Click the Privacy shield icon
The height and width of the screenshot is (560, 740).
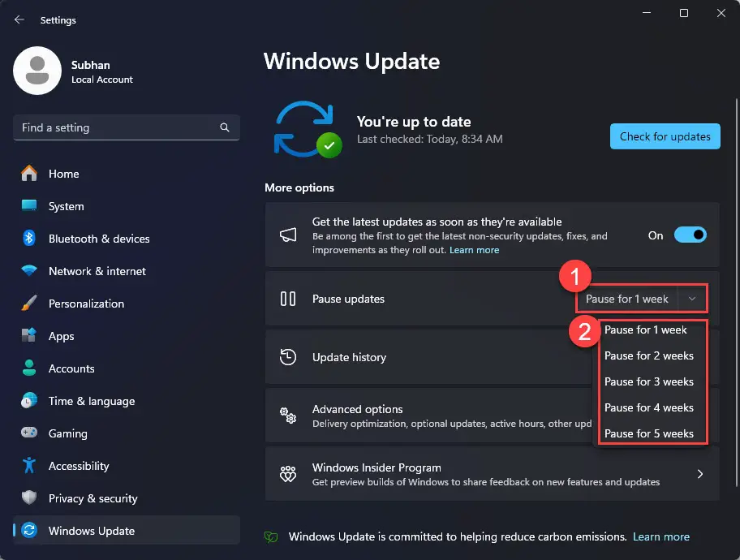[x=28, y=498]
